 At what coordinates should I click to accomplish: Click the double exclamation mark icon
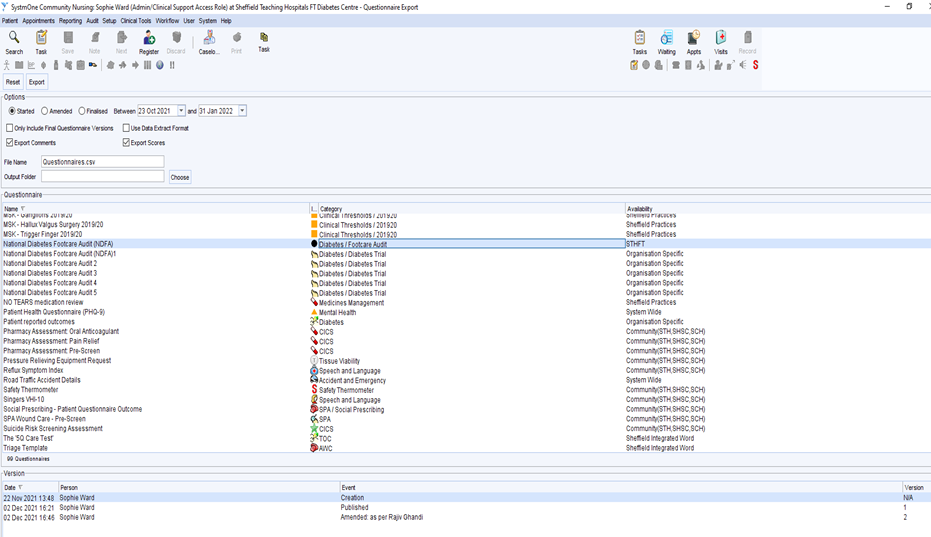[172, 65]
